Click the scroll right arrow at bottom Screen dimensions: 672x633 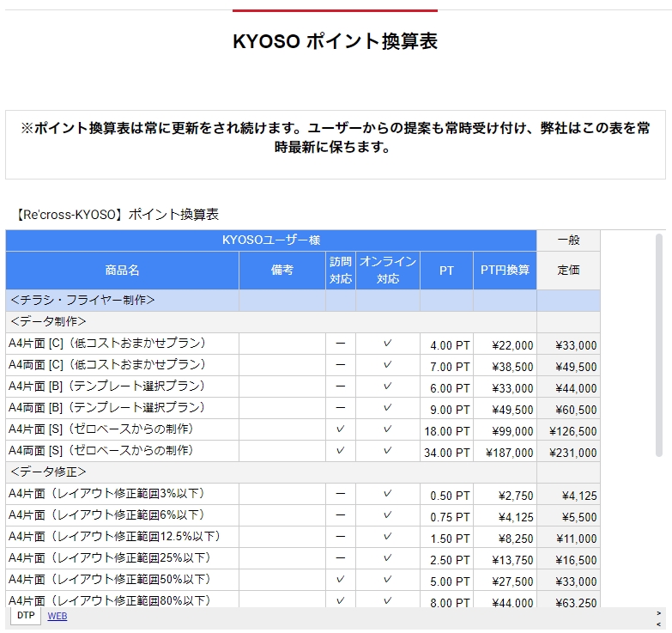pos(659,612)
